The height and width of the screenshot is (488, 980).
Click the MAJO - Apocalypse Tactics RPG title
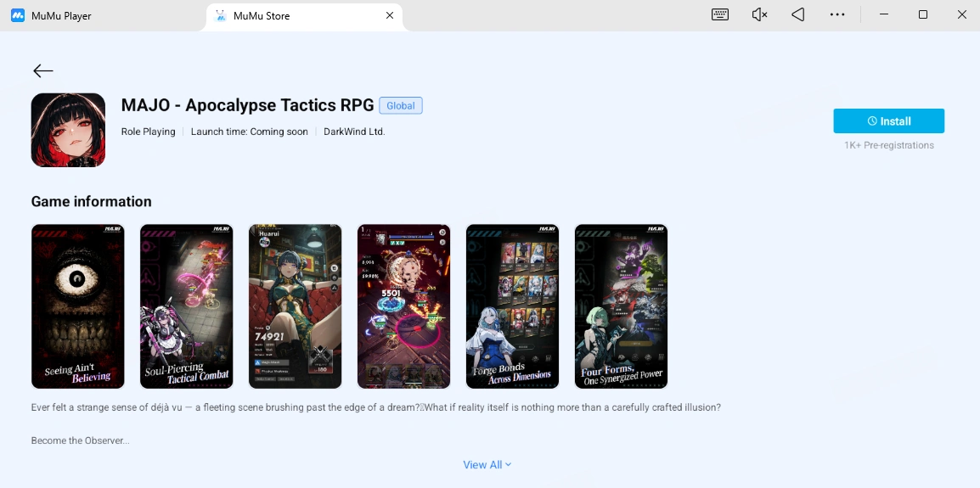click(247, 105)
